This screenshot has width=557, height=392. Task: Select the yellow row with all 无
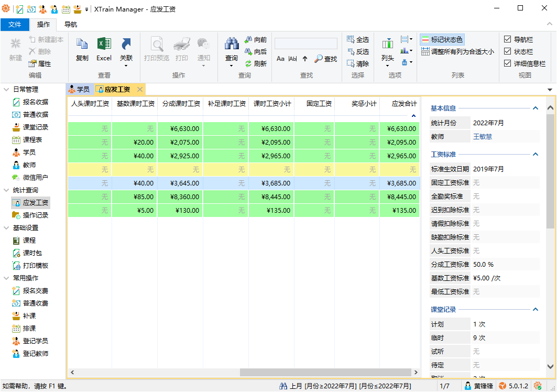click(244, 169)
